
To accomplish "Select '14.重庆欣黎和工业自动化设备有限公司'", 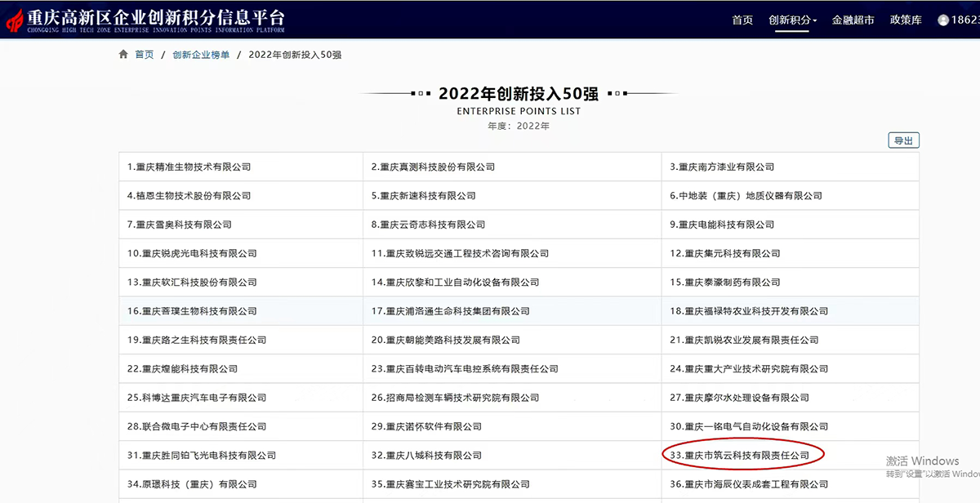I will coord(455,283).
